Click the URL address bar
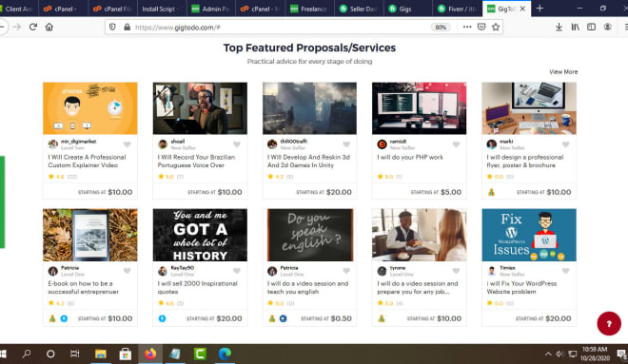628x364 pixels. (x=281, y=28)
